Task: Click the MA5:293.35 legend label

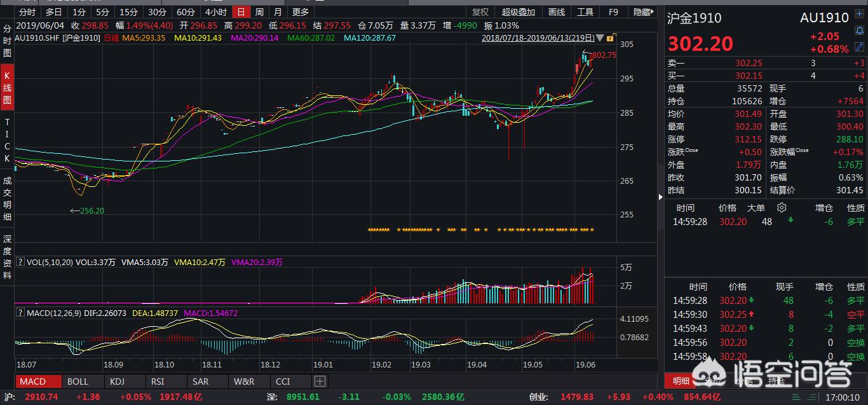Action: (x=144, y=38)
